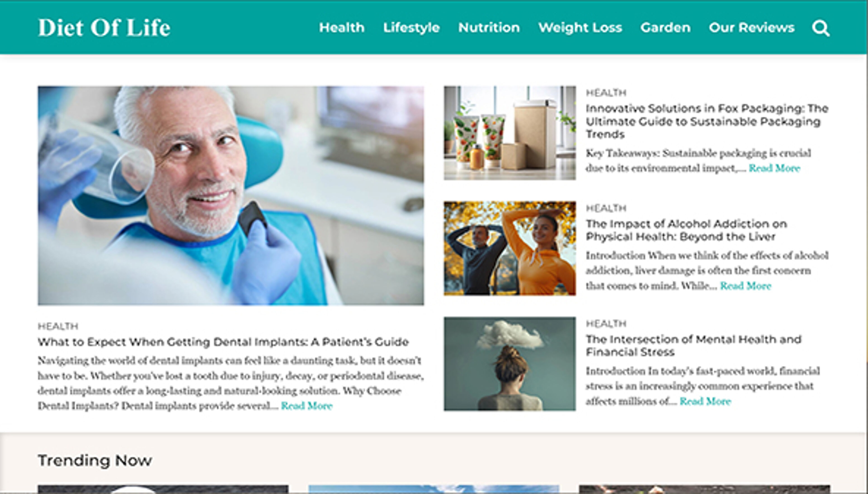Open the cloud-over-head woman thumbnail
Viewport: 868px width, 494px height.
click(510, 364)
